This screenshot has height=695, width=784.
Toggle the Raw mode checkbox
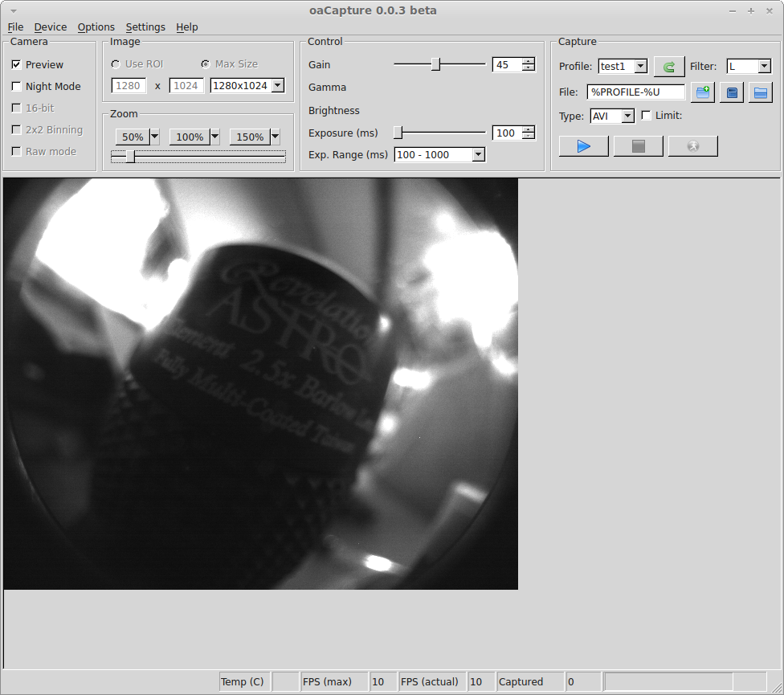coord(16,152)
